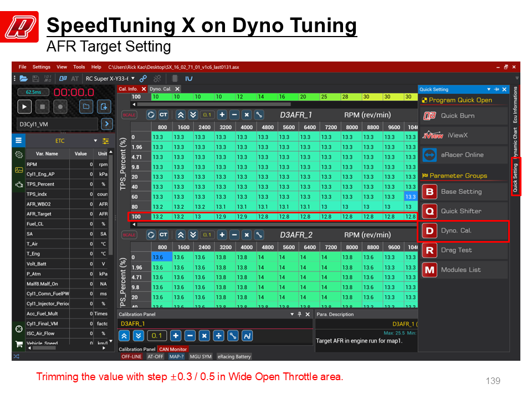Click the arrow button next to D3Cyl1_VM
532x399 pixels.
click(x=107, y=124)
